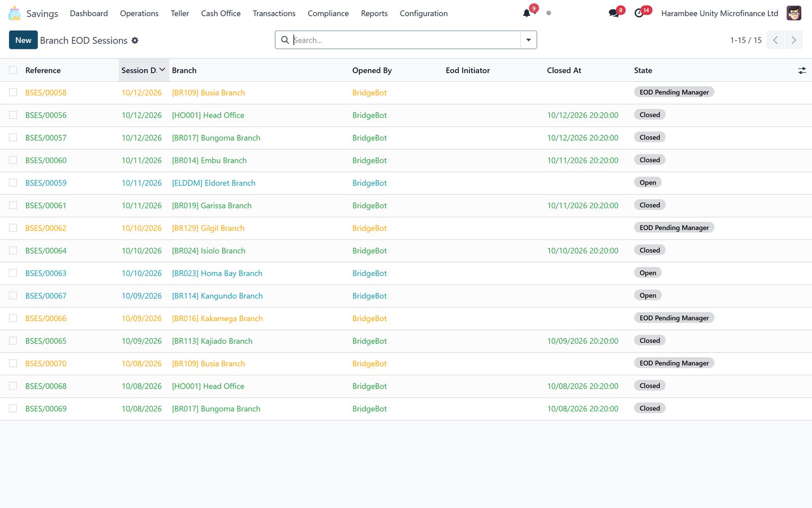Screen dimensions: 812x508
Task: Go to the next page arrow
Action: click(794, 40)
